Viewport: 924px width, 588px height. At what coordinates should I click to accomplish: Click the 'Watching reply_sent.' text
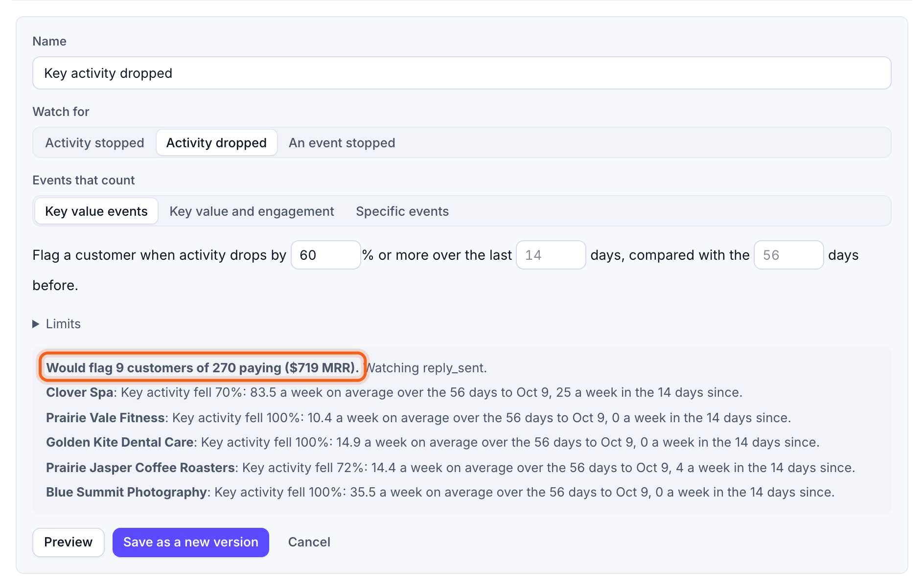tap(426, 368)
